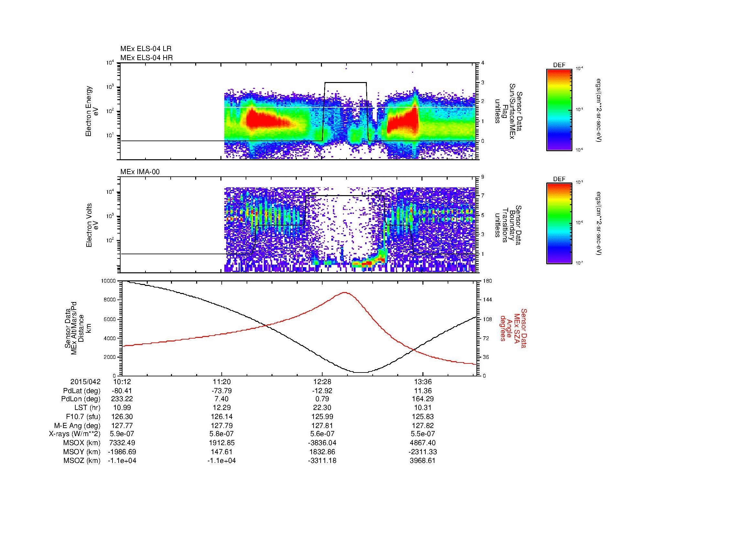Click F10.7 value 126.30
The image size is (756, 534).
tap(122, 417)
